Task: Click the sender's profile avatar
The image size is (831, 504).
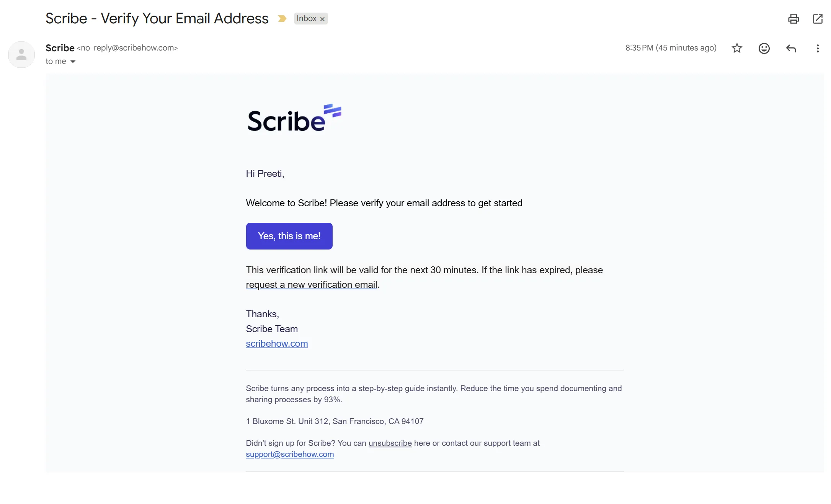Action: coord(21,55)
